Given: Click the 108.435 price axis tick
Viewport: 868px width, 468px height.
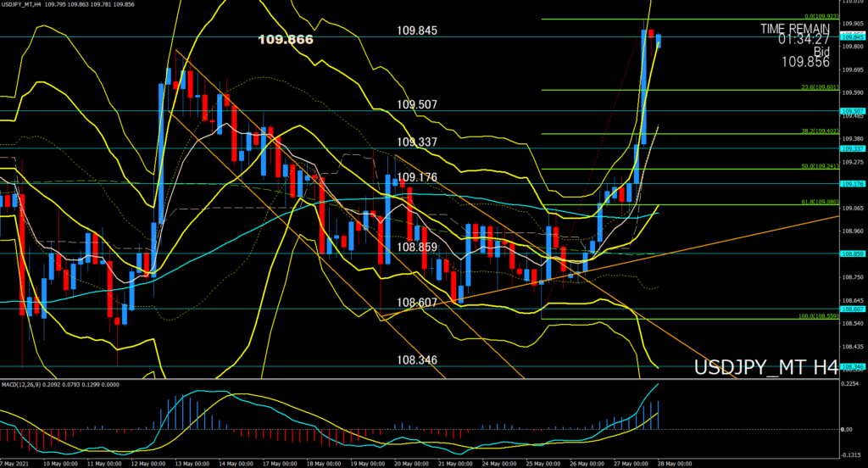Looking at the screenshot, I should [853, 347].
